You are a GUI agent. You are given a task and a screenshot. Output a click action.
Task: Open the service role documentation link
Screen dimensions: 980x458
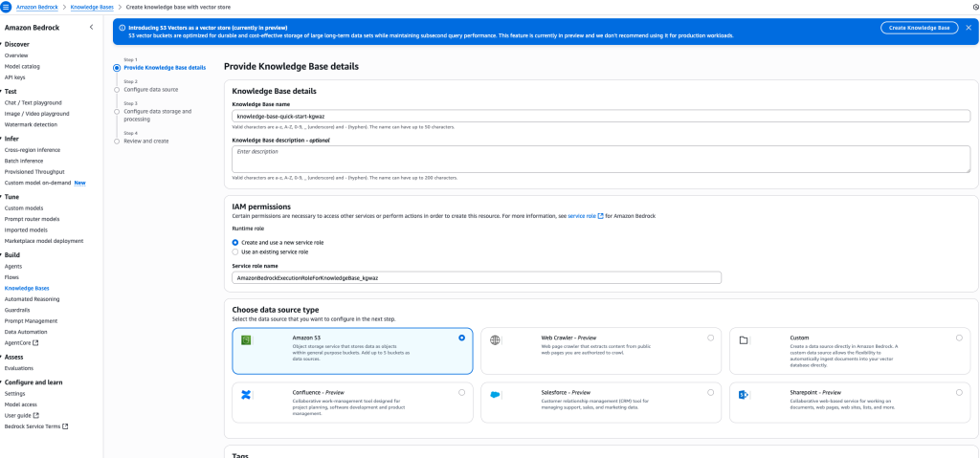coord(582,216)
